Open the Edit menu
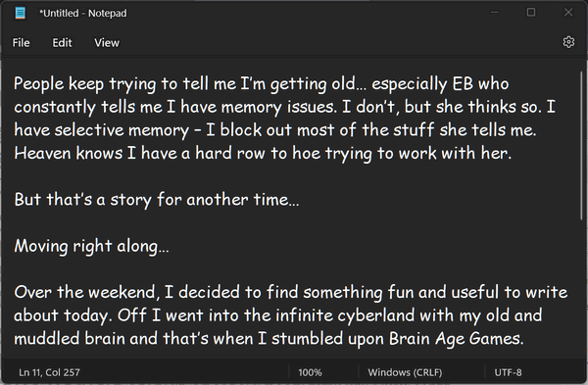Image resolution: width=588 pixels, height=385 pixels. (62, 43)
